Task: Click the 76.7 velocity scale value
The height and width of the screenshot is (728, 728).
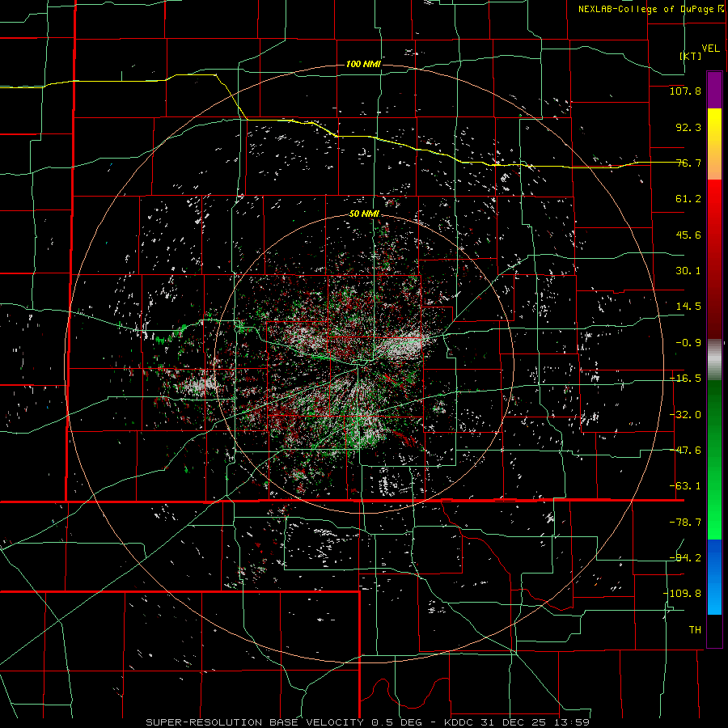Action: pyautogui.click(x=688, y=163)
